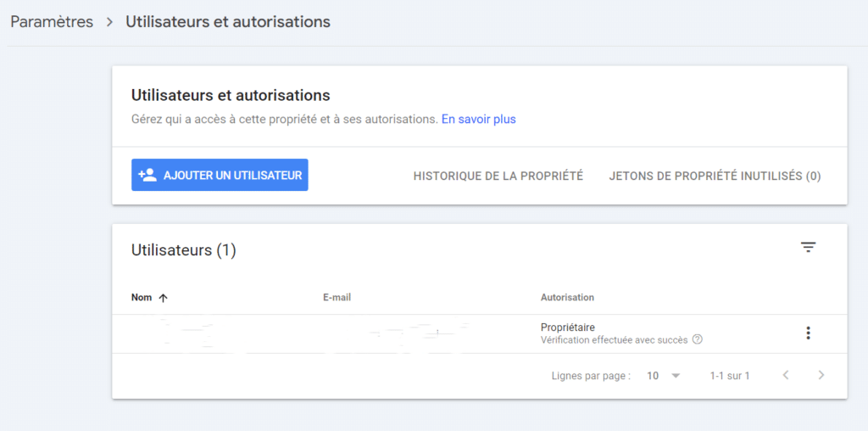Image resolution: width=868 pixels, height=431 pixels.
Task: Sort by the Nom column header
Action: coord(142,298)
